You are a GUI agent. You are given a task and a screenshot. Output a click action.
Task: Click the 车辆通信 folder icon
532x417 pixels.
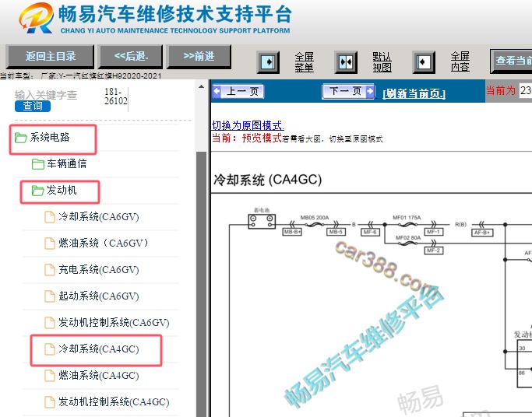click(x=37, y=164)
